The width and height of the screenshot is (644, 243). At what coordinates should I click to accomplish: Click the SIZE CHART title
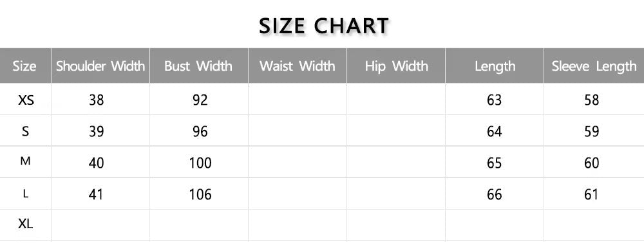[x=324, y=26]
